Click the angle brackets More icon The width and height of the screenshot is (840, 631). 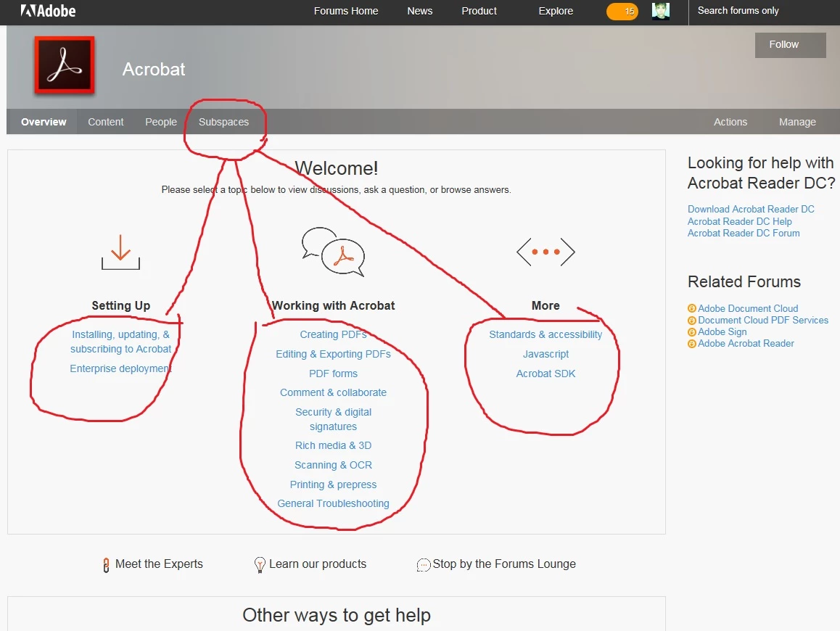coord(545,252)
